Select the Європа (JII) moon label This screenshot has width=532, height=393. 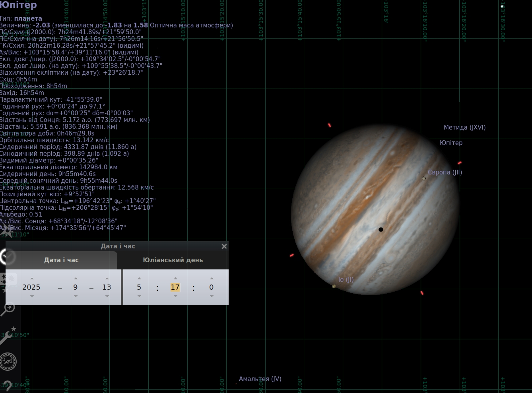pos(445,172)
